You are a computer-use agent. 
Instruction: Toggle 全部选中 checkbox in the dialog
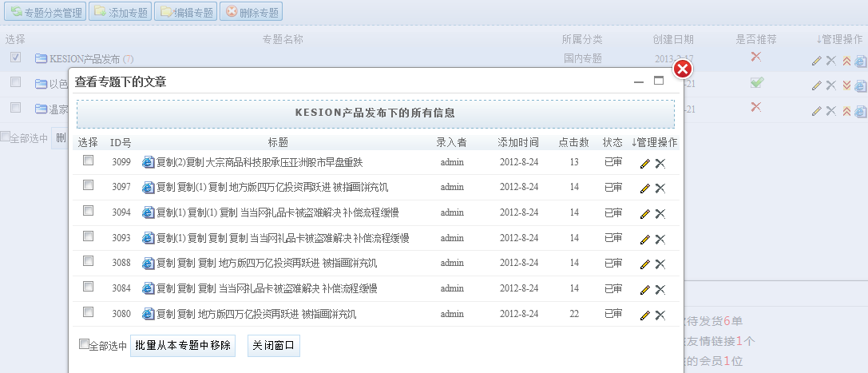[84, 344]
